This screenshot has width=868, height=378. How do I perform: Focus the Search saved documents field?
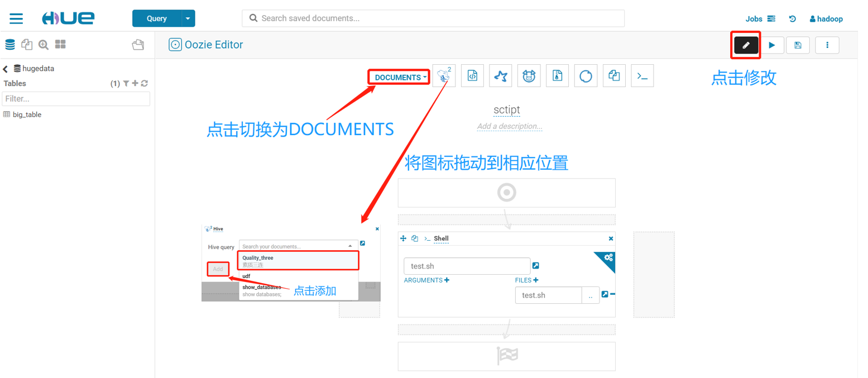[x=433, y=18]
